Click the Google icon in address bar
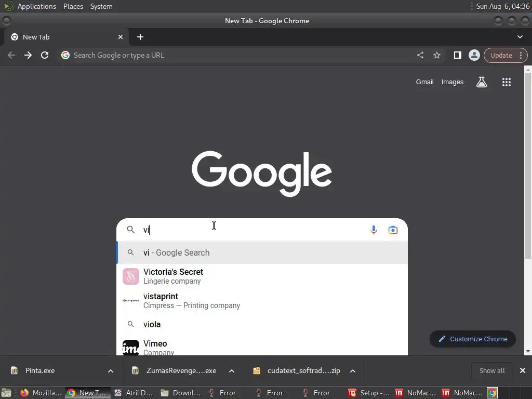This screenshot has height=399, width=532. coord(65,55)
